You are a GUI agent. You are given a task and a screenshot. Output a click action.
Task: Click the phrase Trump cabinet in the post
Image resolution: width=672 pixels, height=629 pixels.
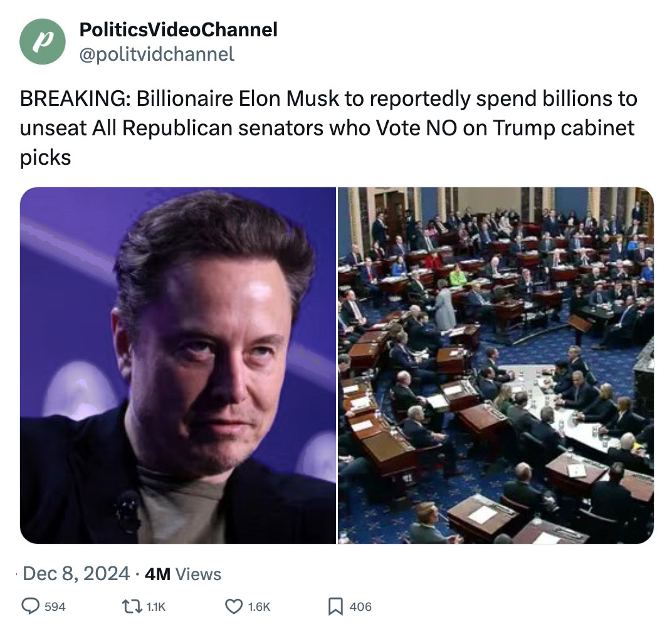(x=563, y=128)
